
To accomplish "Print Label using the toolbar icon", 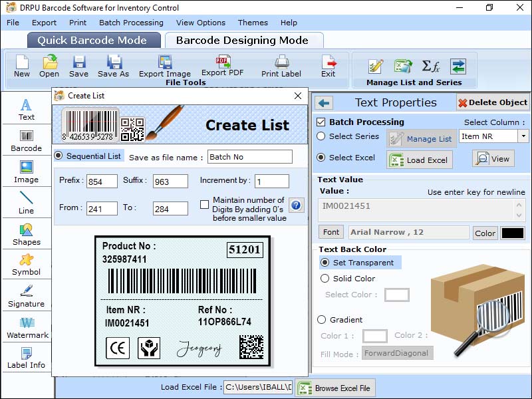I will [281, 67].
